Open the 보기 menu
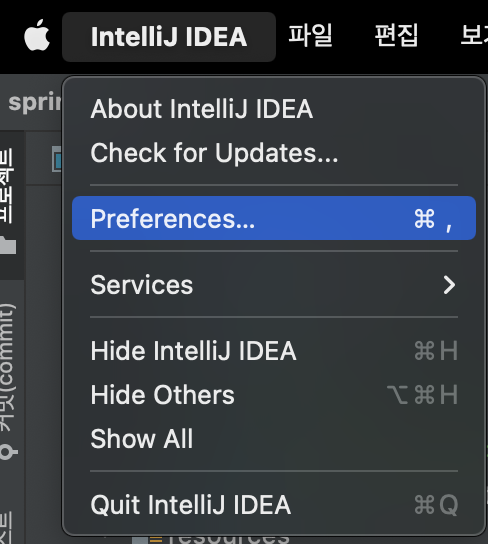488x544 pixels. pyautogui.click(x=474, y=35)
